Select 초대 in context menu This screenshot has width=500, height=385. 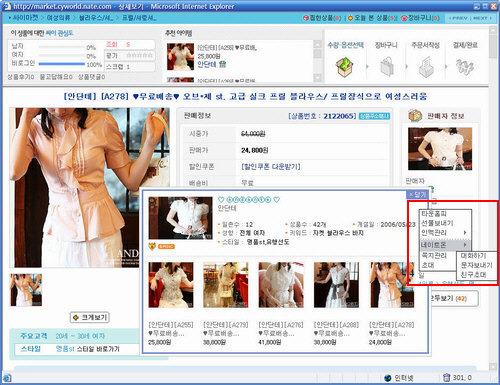click(427, 265)
